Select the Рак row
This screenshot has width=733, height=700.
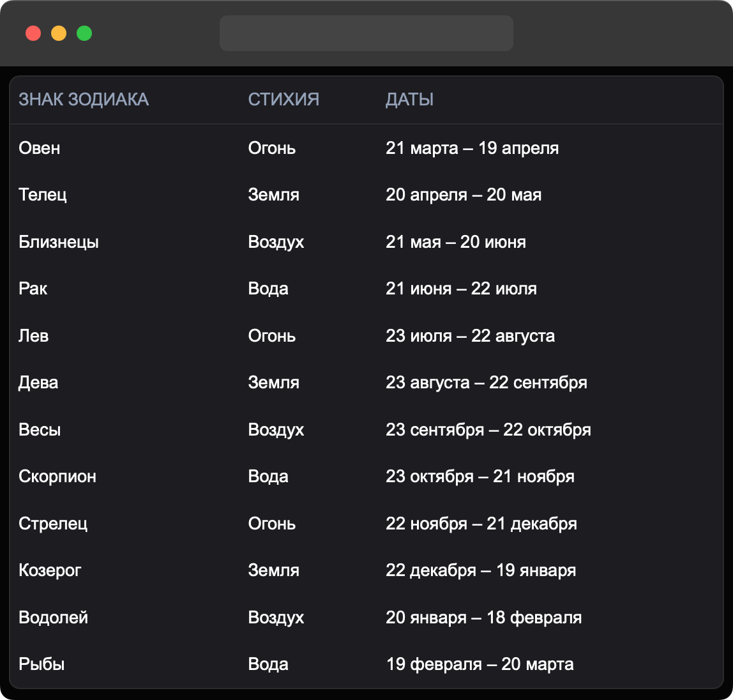(33, 289)
